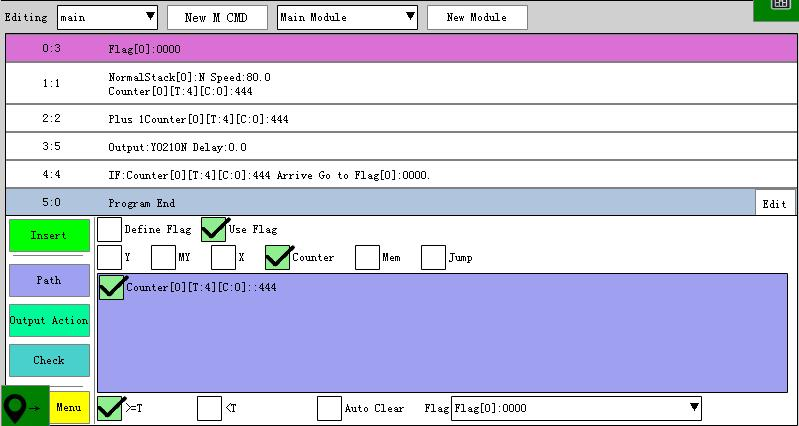Screen dimensions: 799x426
Task: Expand the Main Module dropdown
Action: tap(347, 17)
